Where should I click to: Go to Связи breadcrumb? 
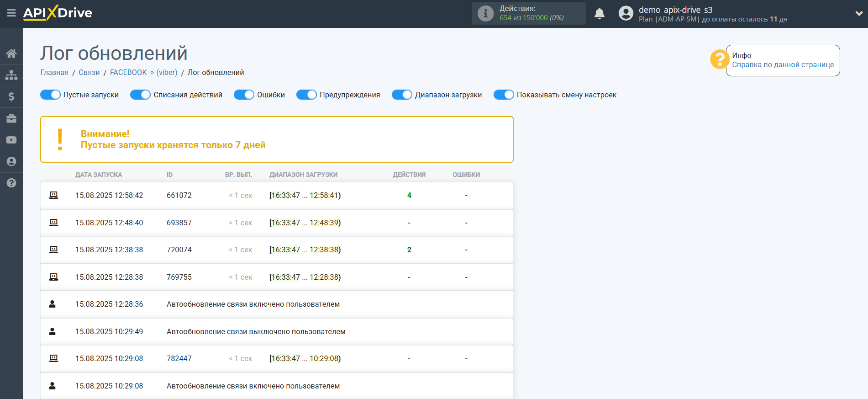tap(89, 72)
